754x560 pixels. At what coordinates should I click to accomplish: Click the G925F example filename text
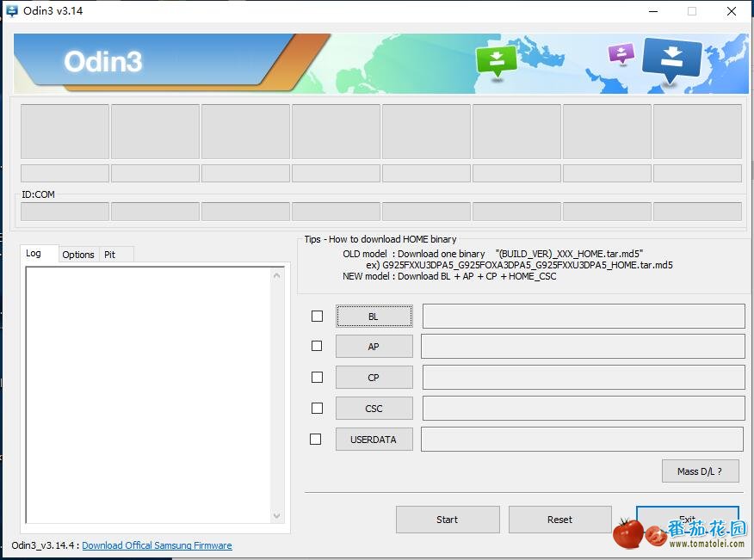[528, 265]
